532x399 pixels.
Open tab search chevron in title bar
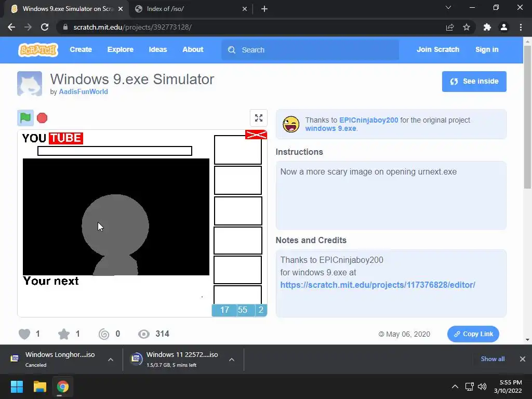(448, 7)
